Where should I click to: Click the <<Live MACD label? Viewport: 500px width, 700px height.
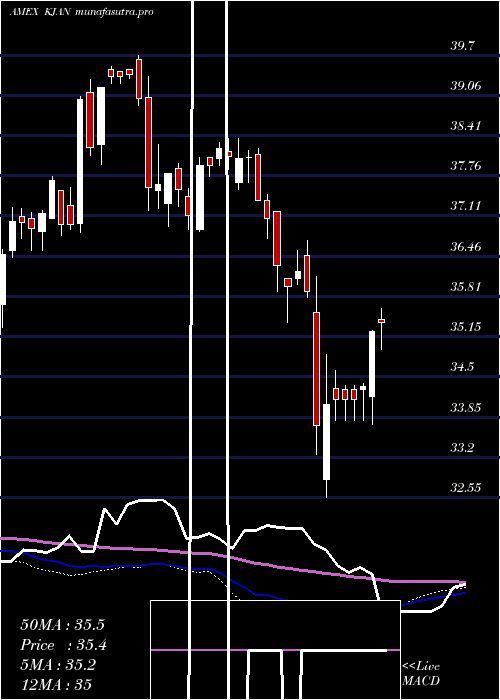(x=421, y=673)
